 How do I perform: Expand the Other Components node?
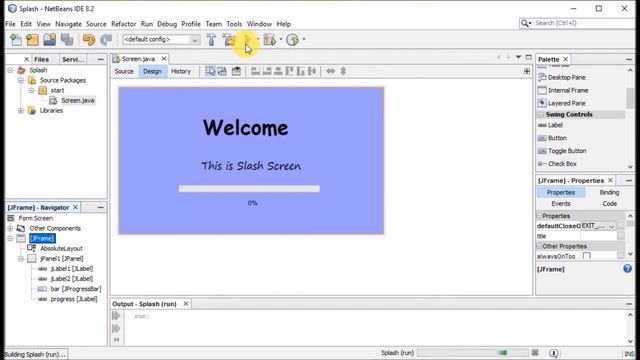tap(10, 229)
